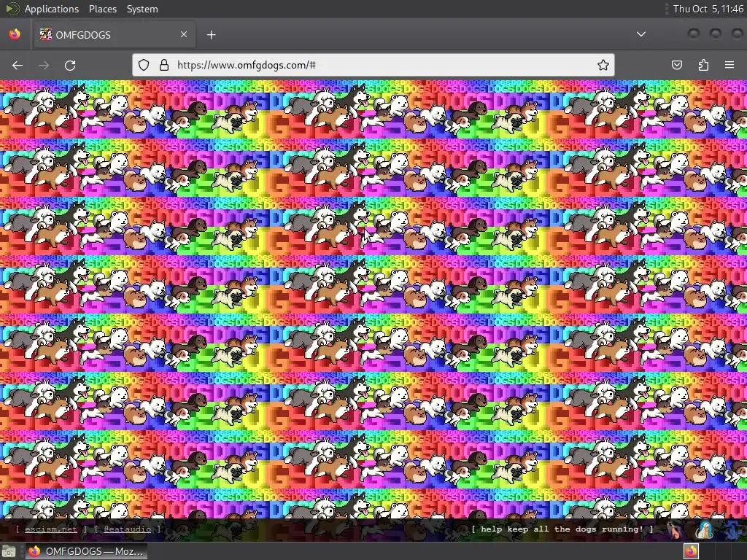The image size is (747, 560).
Task: Click the show desktop icon in taskbar
Action: [9, 551]
